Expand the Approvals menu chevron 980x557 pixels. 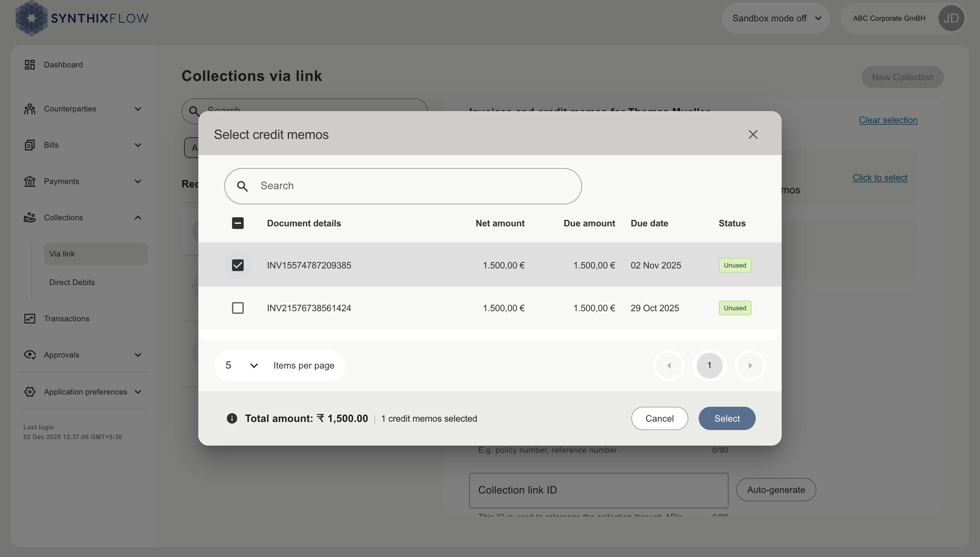pos(138,355)
